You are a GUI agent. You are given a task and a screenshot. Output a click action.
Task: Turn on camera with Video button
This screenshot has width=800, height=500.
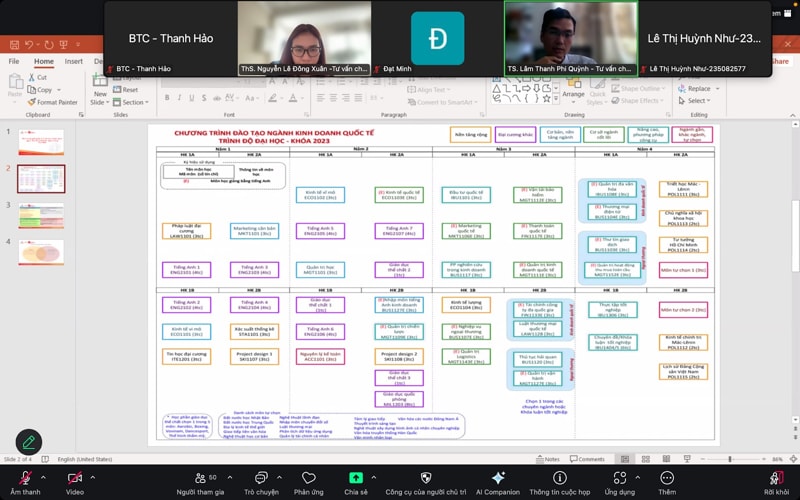(75, 478)
